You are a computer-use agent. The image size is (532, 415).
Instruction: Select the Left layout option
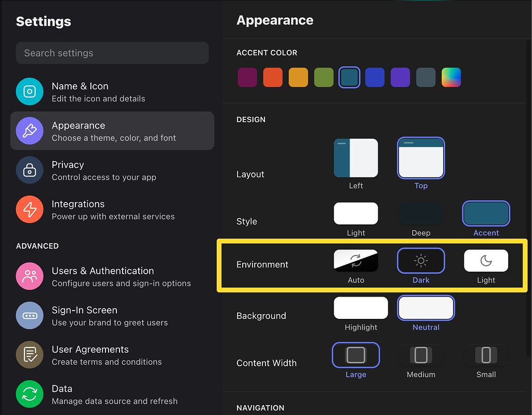coord(356,158)
